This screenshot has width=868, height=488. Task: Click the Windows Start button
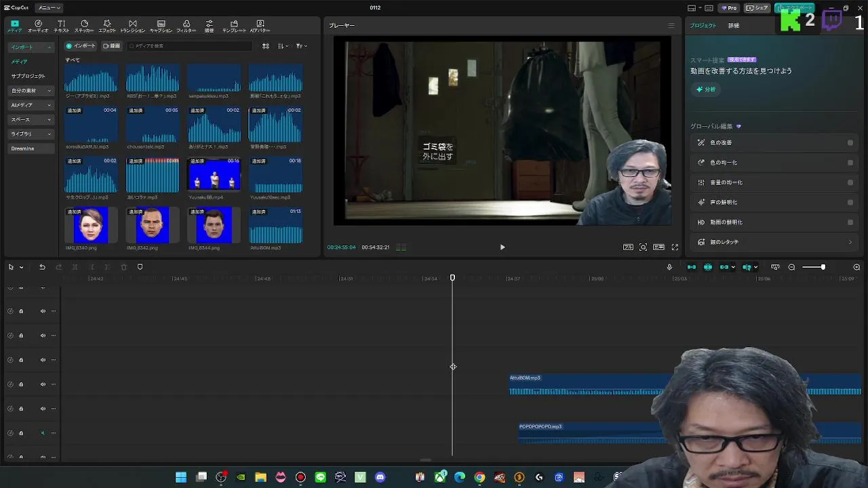(x=181, y=477)
